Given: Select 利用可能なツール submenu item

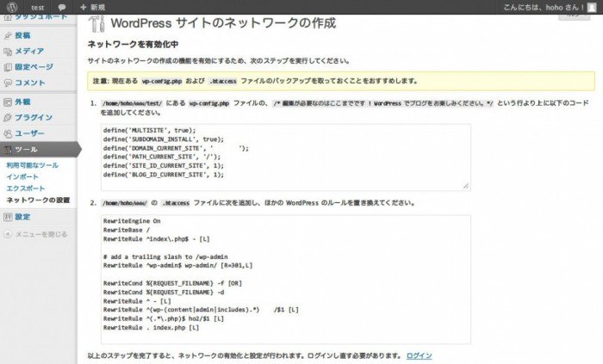Looking at the screenshot, I should (32, 164).
